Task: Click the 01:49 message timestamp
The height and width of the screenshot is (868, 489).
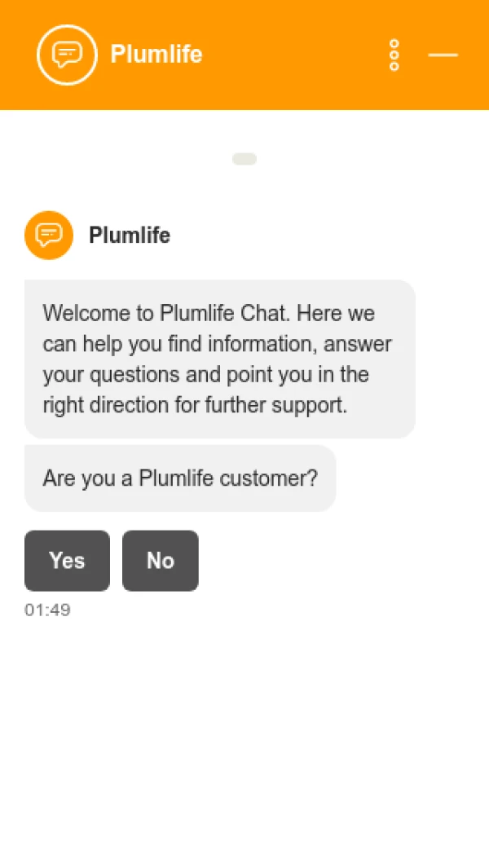Action: [x=47, y=610]
